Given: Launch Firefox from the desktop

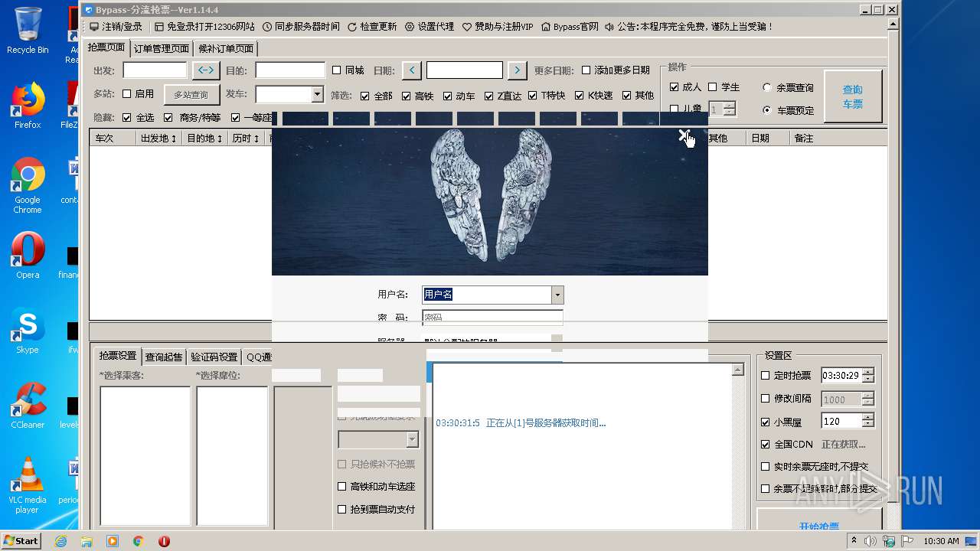Looking at the screenshot, I should [x=28, y=105].
